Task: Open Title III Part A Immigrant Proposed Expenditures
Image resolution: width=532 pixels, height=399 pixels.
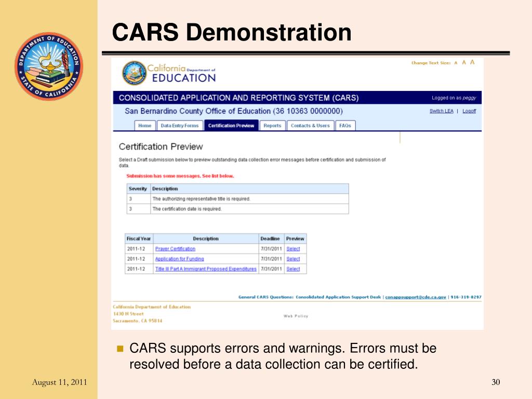Action: 206,269
